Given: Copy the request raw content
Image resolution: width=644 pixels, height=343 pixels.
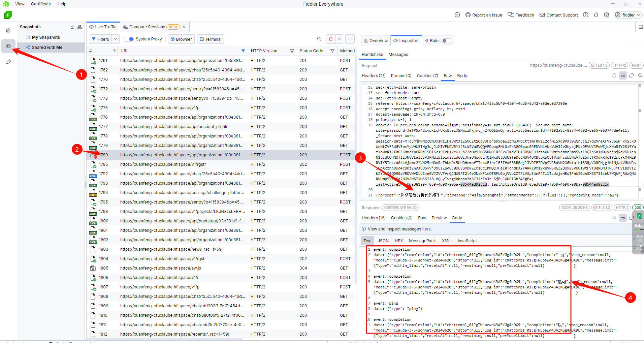Looking at the screenshot, I should 632,75.
